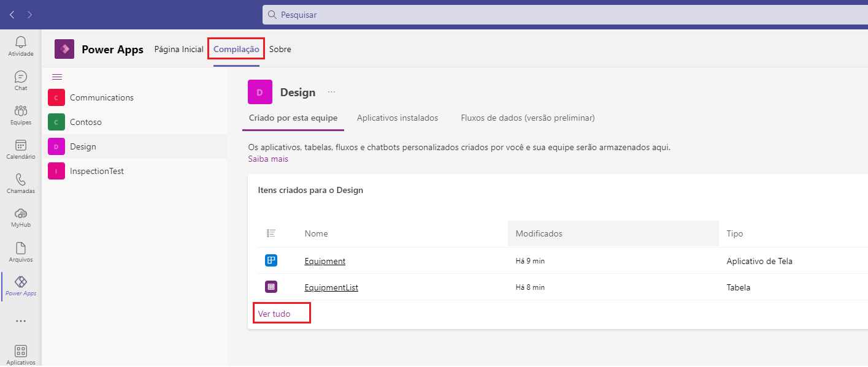The height and width of the screenshot is (367, 868).
Task: Click the Communications team avatar
Action: 56,97
